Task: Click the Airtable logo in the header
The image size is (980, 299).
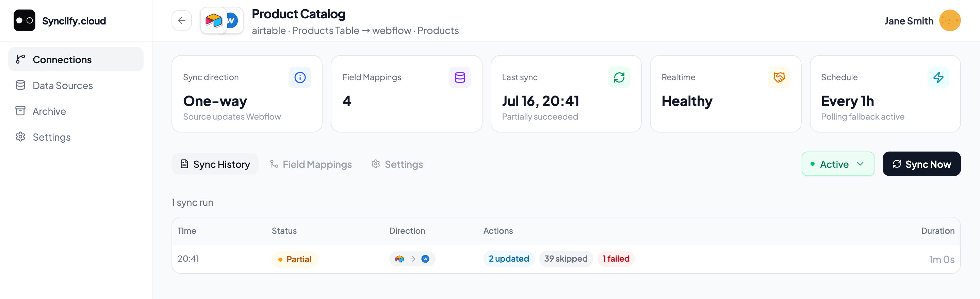Action: 213,20
